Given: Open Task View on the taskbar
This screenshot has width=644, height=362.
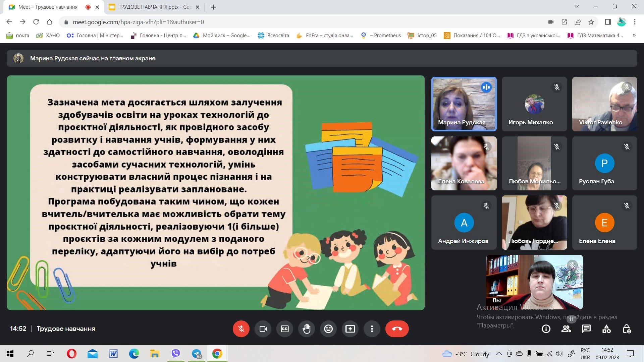Looking at the screenshot, I should [50, 354].
